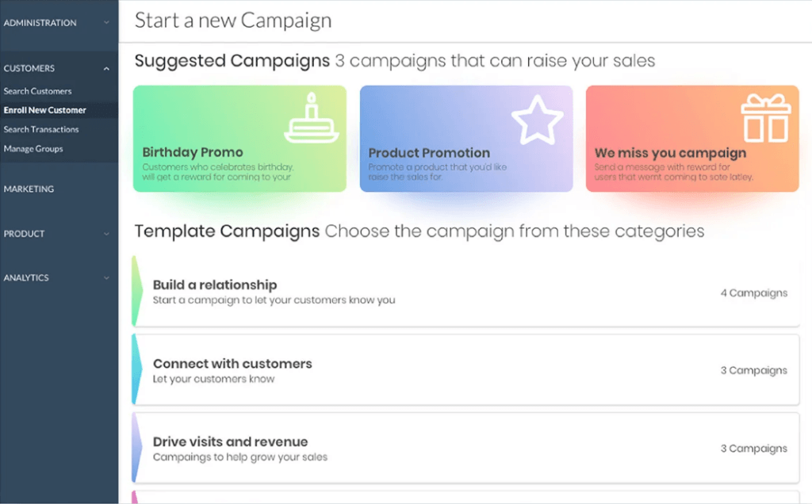Open Search Customers
This screenshot has height=504, width=812.
[x=38, y=90]
